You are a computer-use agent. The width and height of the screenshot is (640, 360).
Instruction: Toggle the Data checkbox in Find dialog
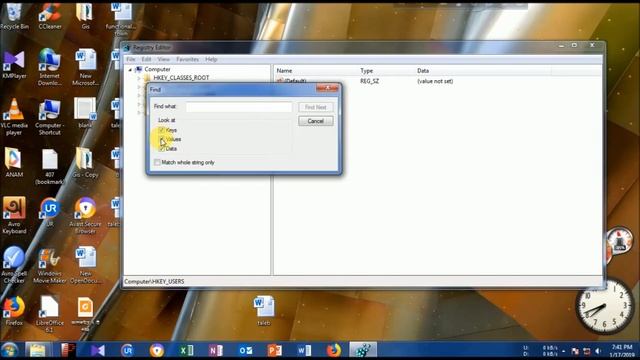162,149
